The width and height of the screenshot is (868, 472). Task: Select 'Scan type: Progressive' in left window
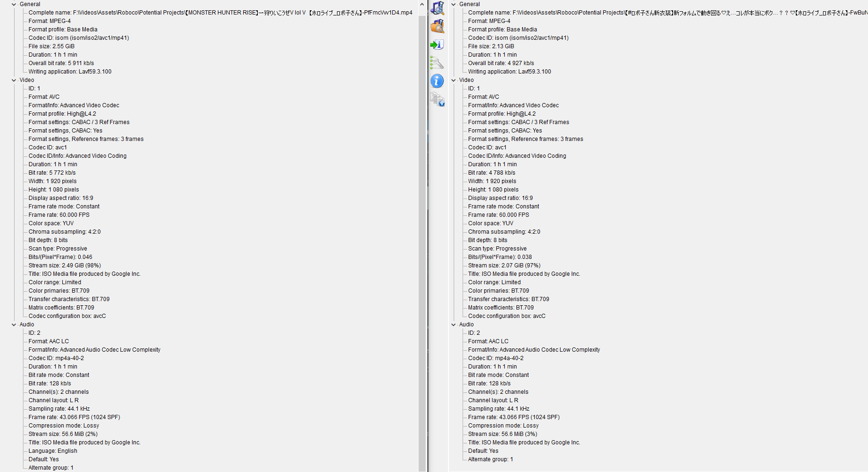tap(58, 249)
